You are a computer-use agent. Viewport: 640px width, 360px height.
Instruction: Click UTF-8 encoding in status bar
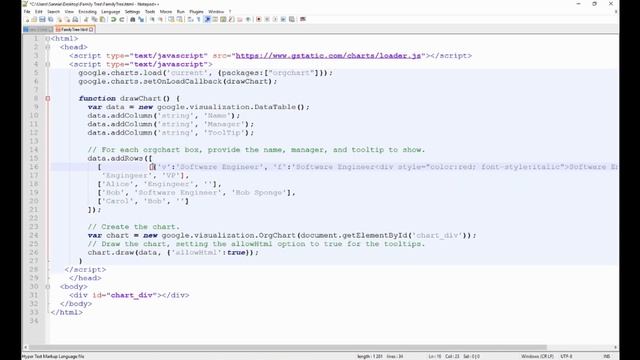(x=567, y=356)
